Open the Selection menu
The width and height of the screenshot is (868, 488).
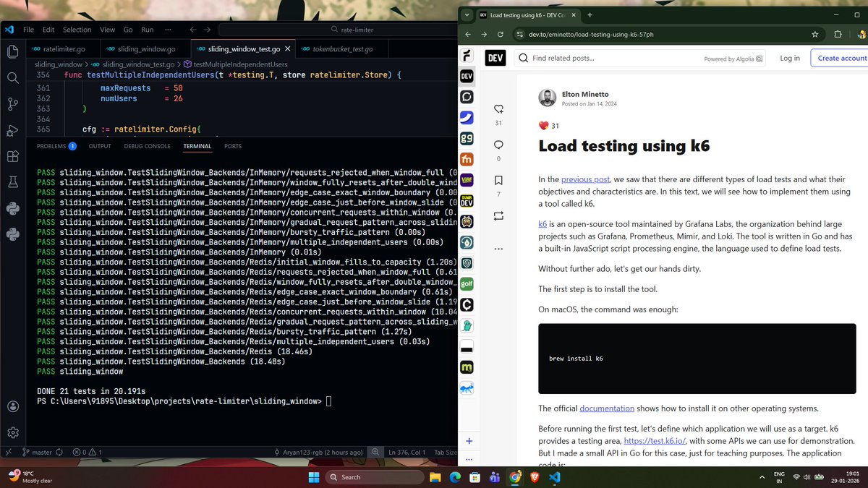tap(77, 30)
